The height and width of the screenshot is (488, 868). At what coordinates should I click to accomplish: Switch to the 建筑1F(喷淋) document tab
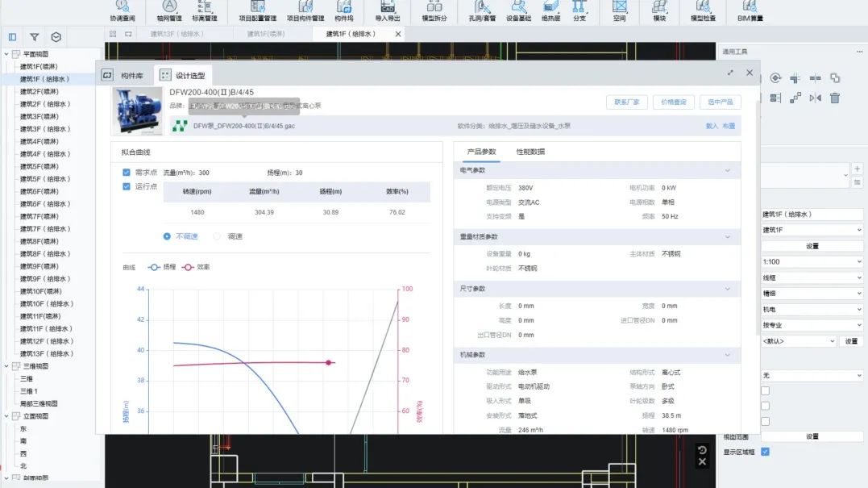tap(266, 34)
